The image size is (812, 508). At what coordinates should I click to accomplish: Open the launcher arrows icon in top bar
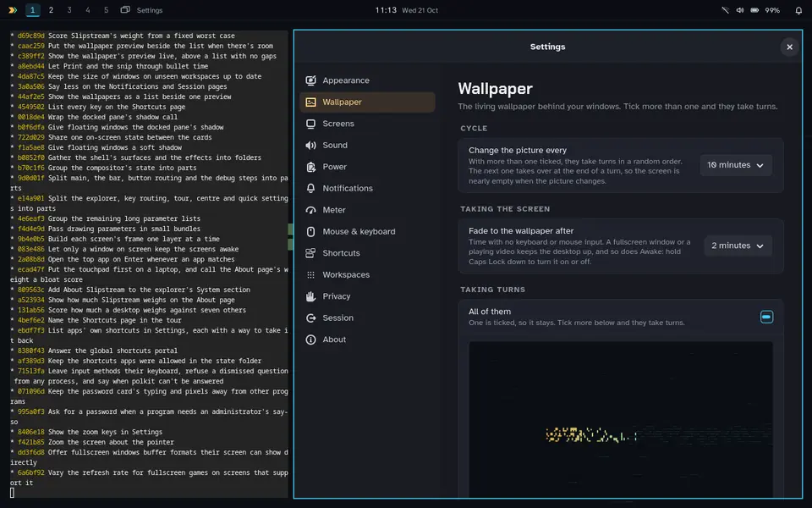pyautogui.click(x=13, y=10)
